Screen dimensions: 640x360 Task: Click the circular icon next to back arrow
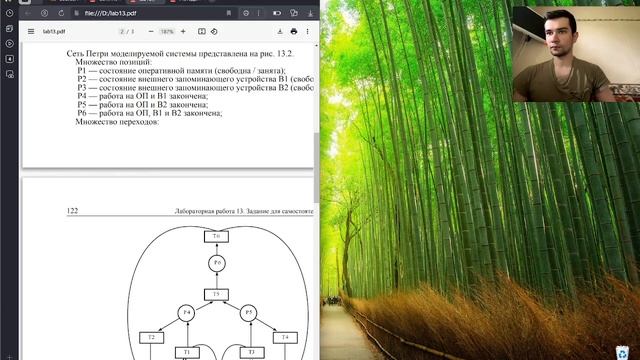tap(44, 13)
